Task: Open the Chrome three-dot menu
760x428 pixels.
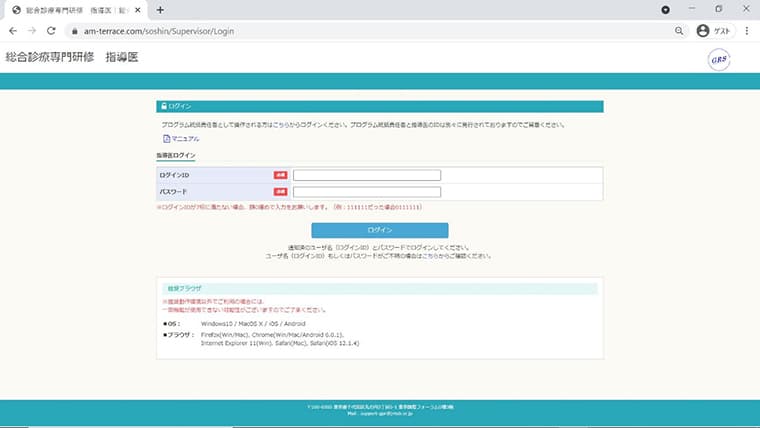Action: [747, 31]
